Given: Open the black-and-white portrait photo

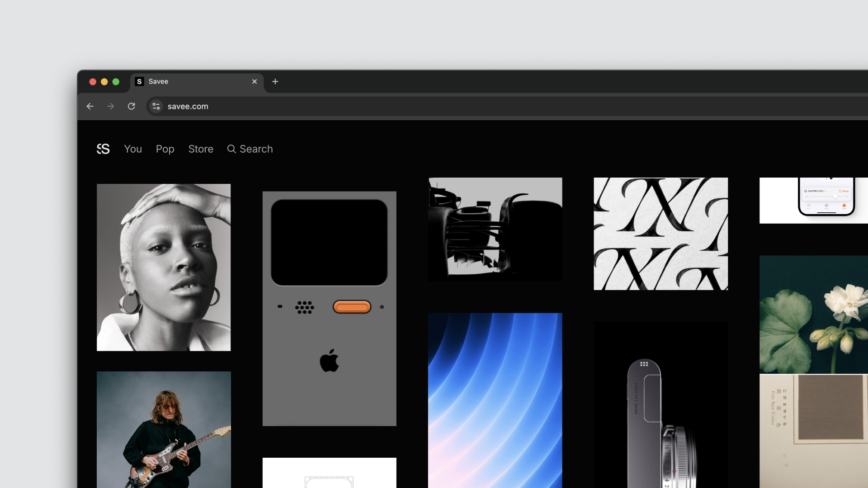Looking at the screenshot, I should 164,267.
